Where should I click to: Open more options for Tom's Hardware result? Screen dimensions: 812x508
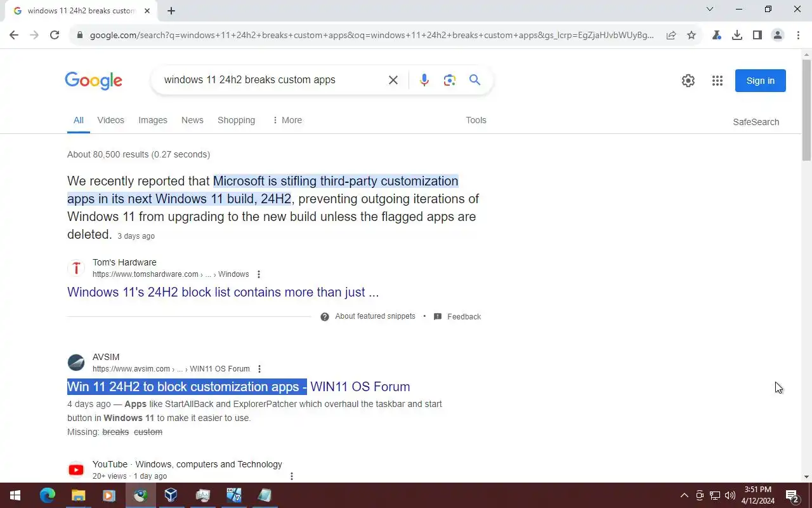(x=258, y=274)
